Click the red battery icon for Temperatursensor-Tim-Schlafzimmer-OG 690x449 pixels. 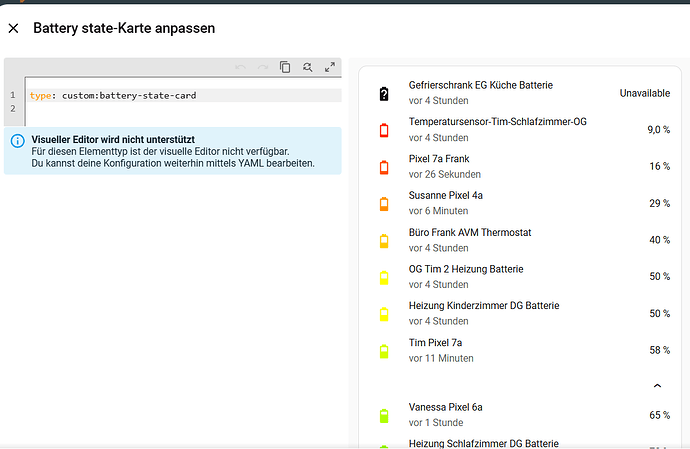click(384, 130)
